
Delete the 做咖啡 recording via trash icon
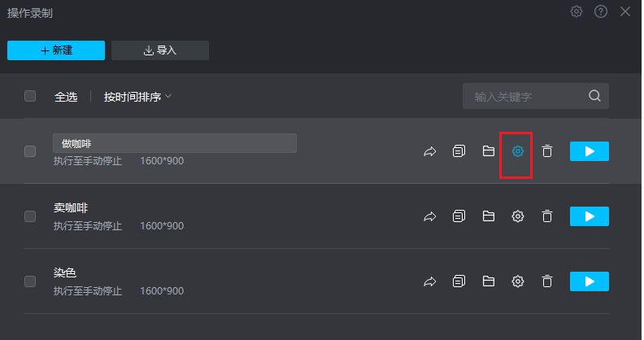point(547,151)
